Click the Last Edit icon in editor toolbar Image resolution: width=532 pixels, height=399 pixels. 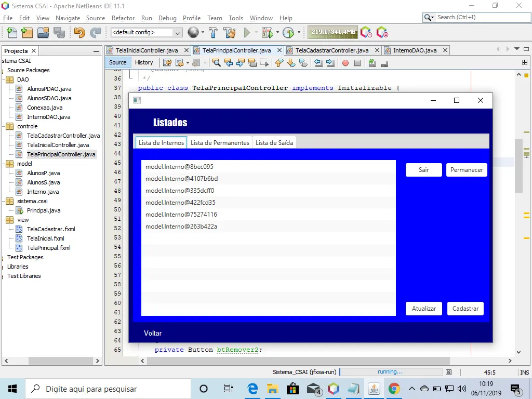[x=167, y=63]
